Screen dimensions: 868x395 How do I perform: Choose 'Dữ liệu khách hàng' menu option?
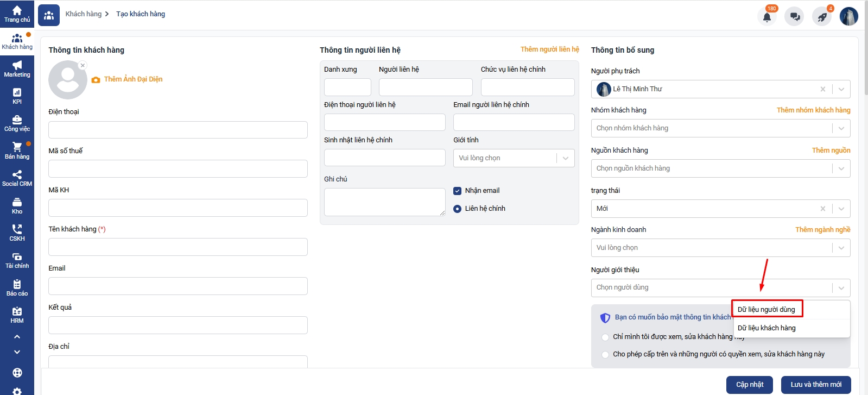click(x=766, y=328)
